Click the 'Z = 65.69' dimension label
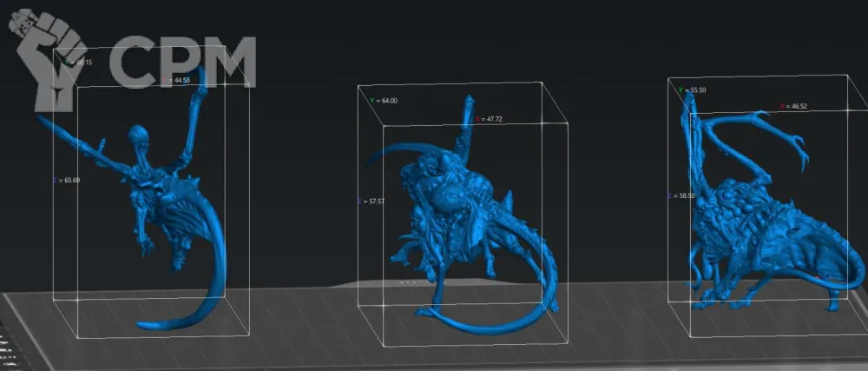The image size is (868, 371). tap(66, 180)
